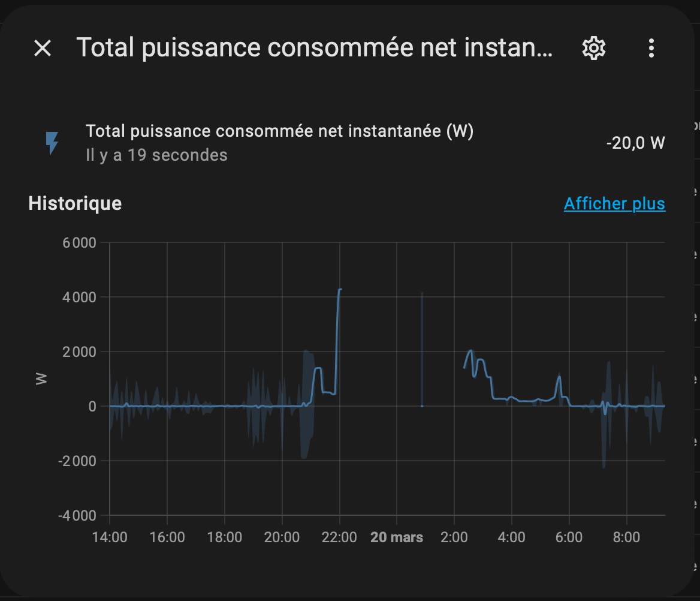700x601 pixels.
Task: Click the thin vertical spike after 20 mars
Action: click(422, 348)
